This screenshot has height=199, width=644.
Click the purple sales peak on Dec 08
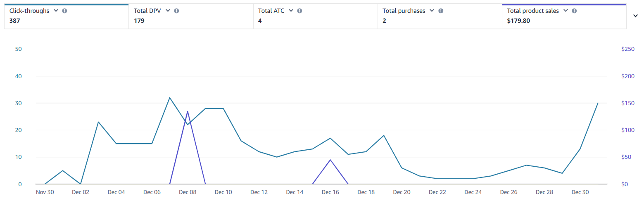click(188, 111)
